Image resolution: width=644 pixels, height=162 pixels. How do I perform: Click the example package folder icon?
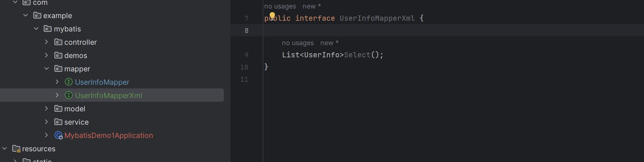(37, 16)
